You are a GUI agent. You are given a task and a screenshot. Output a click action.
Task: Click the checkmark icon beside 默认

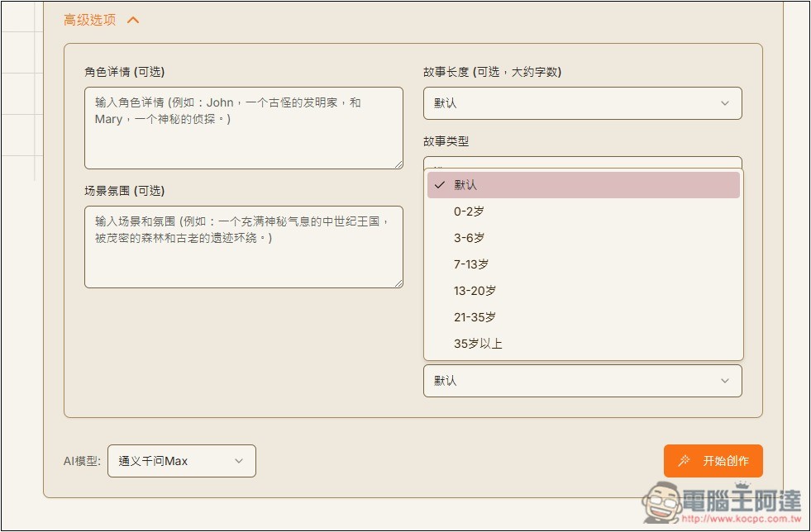pyautogui.click(x=440, y=185)
